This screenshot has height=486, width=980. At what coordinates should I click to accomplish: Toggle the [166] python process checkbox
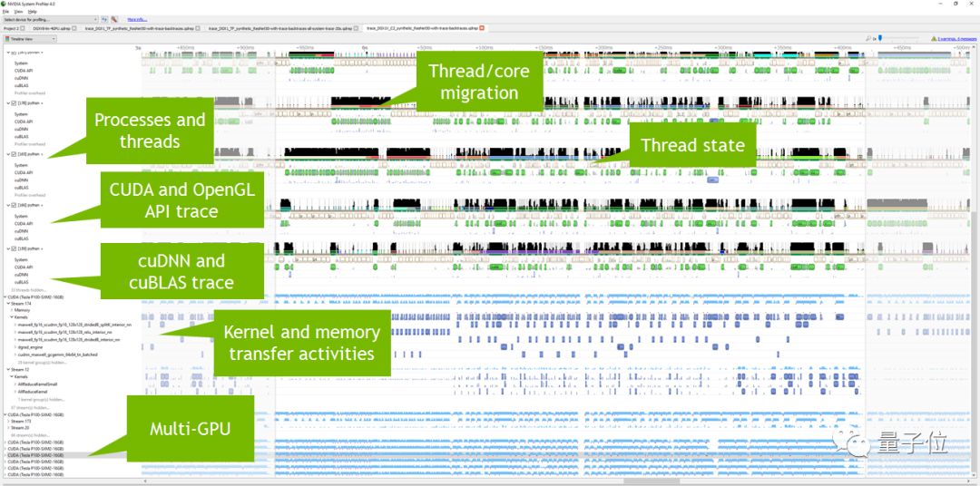(14, 205)
